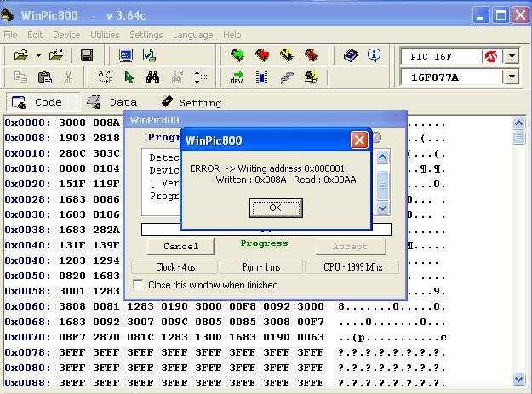Click the progress log scrollbar thumb
Screen dimensions: 532x394
tap(382, 186)
